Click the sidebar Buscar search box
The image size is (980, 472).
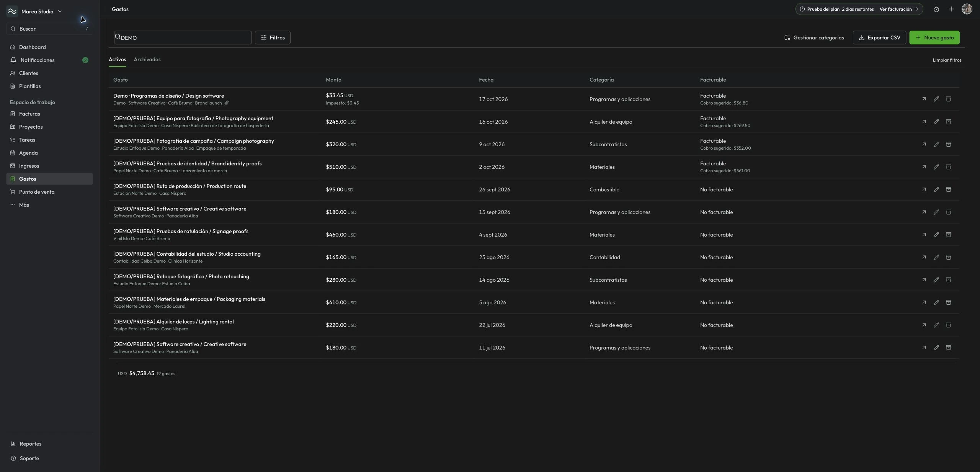[x=49, y=29]
